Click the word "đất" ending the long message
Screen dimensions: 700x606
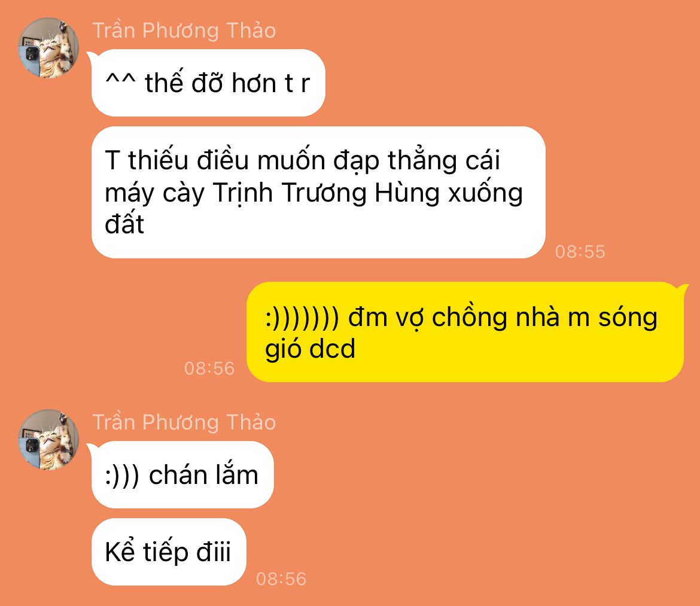click(x=124, y=224)
